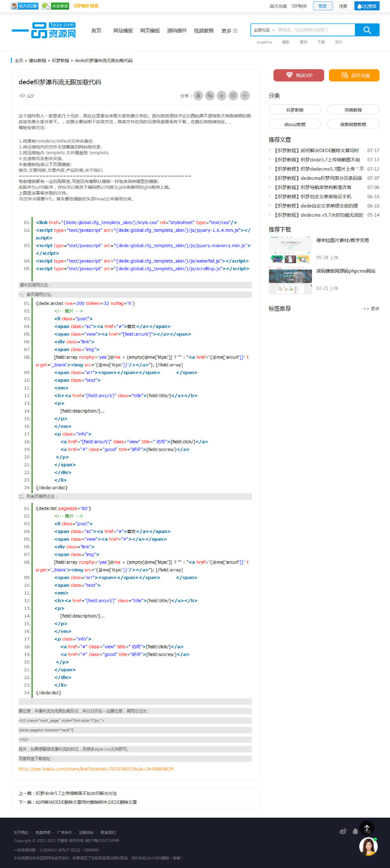Open the customer service avatar chat
390x868 pixels.
368,847
